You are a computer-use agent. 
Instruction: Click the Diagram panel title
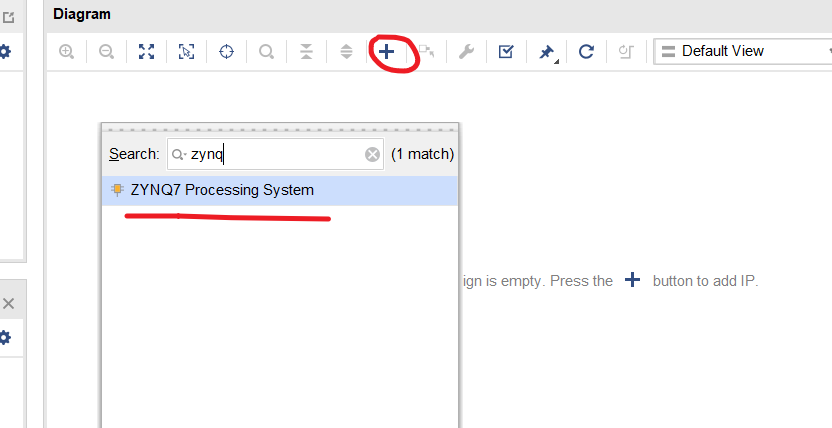point(82,14)
